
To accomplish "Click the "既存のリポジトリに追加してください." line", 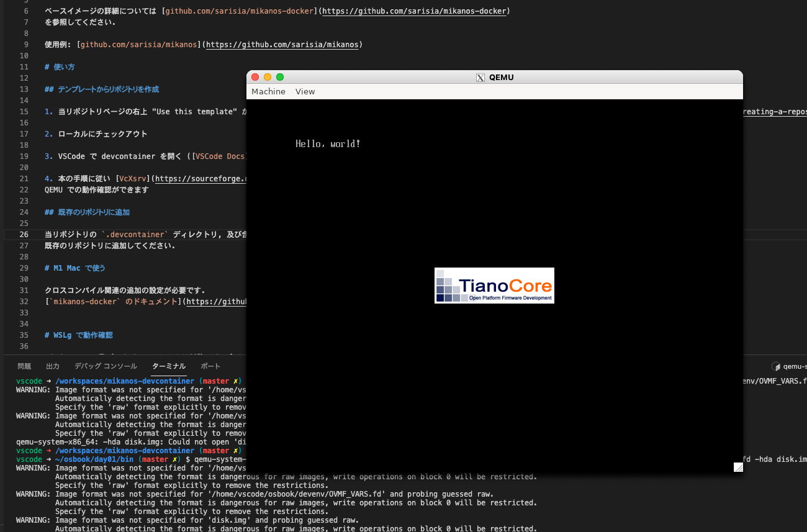I will (x=110, y=246).
